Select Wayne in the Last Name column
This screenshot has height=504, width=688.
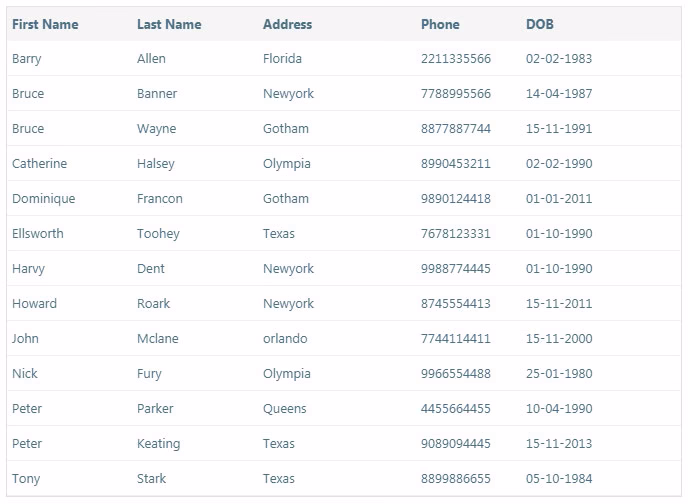[156, 129]
